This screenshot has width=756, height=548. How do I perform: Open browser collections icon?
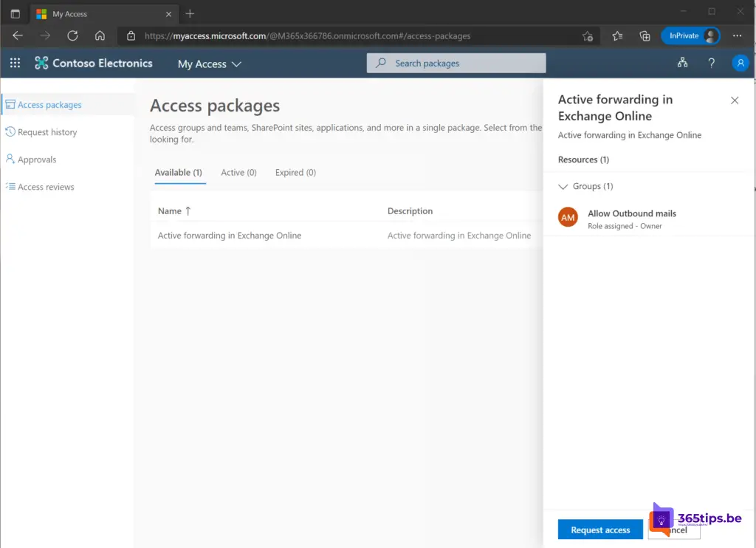coord(645,35)
